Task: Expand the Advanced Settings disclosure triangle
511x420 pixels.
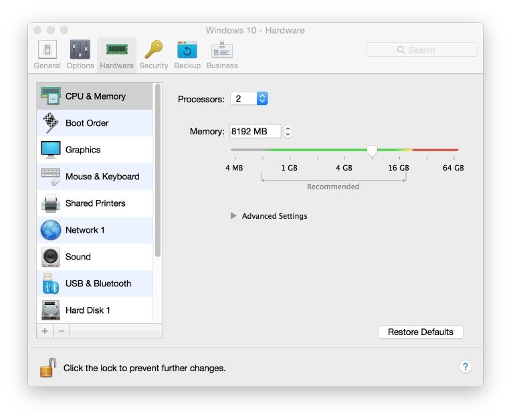Action: pyautogui.click(x=233, y=216)
